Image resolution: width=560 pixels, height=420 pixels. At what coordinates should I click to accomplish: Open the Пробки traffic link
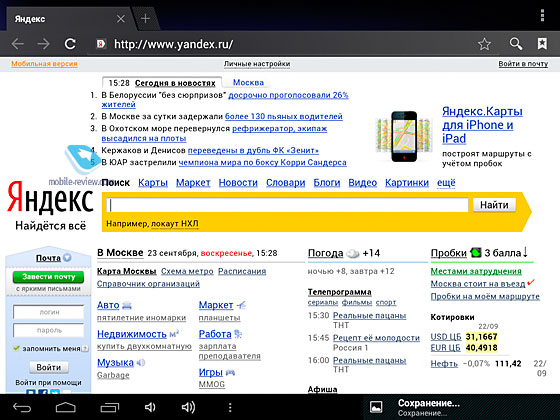[x=449, y=253]
